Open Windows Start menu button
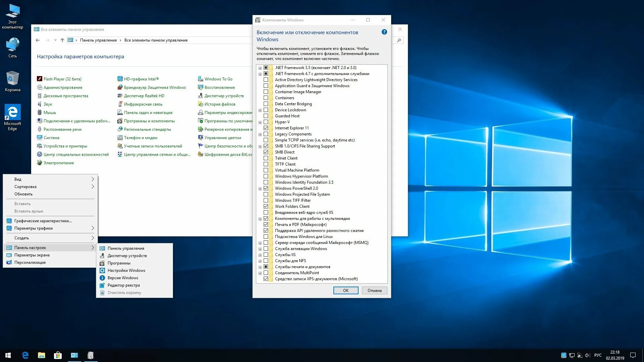The image size is (644, 362). (x=8, y=355)
